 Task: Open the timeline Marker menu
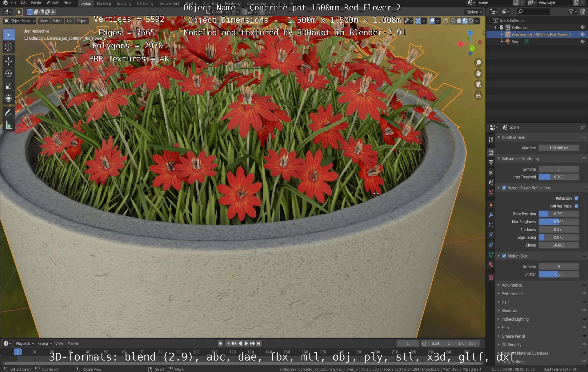[73, 343]
